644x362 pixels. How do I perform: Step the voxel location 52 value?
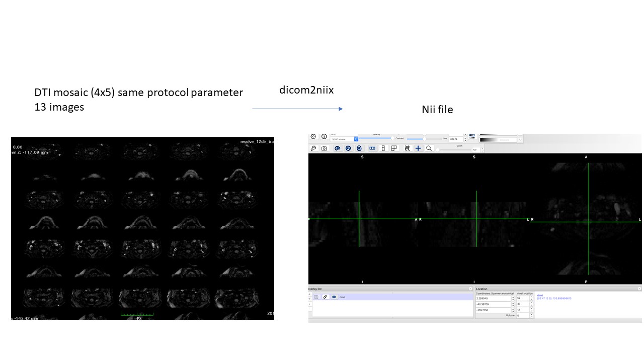tap(531, 298)
